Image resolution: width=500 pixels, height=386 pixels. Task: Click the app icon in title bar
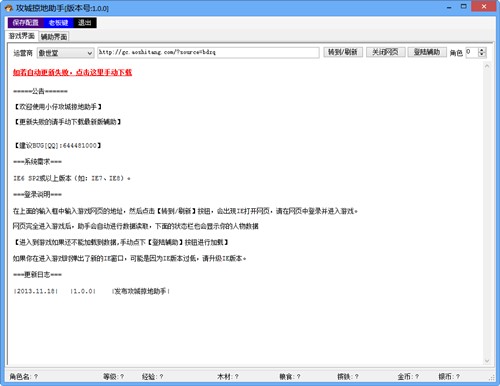pyautogui.click(x=9, y=8)
